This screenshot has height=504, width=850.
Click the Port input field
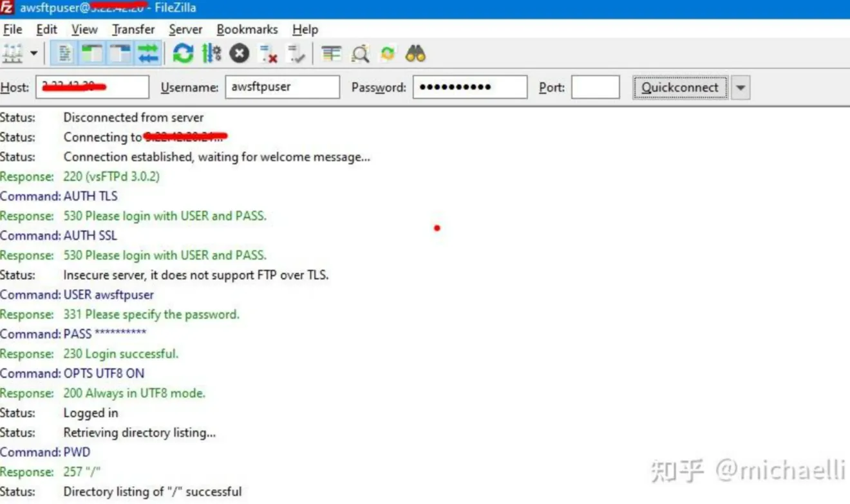(596, 87)
